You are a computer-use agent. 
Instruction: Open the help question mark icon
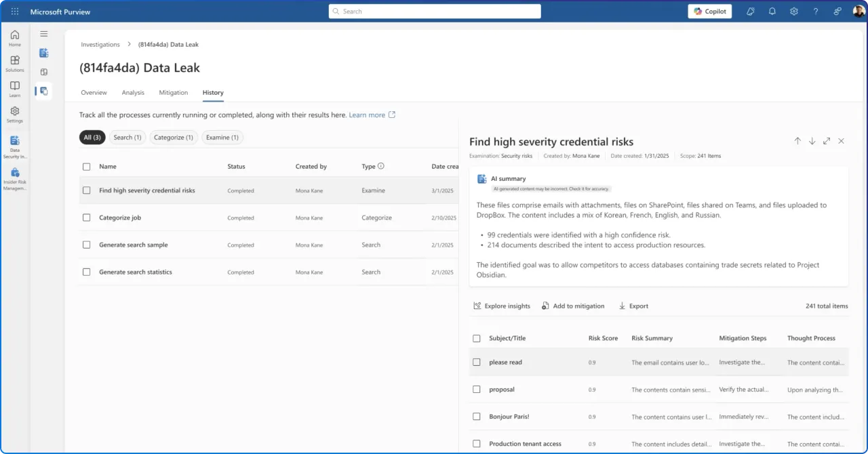816,12
